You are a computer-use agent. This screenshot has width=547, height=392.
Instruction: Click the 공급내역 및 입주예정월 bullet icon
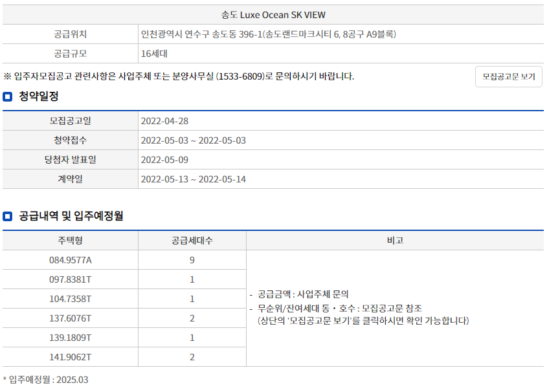point(7,217)
